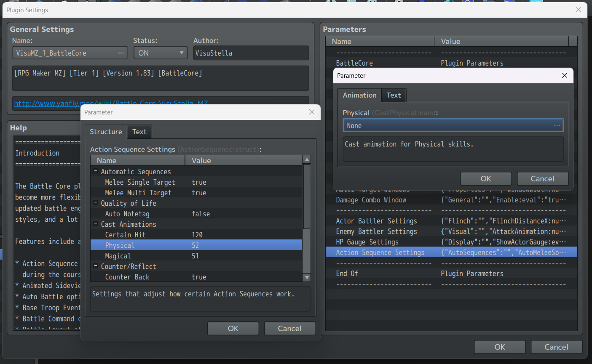The image size is (592, 364).
Task: Collapse the Quality of Life group
Action: (x=96, y=203)
